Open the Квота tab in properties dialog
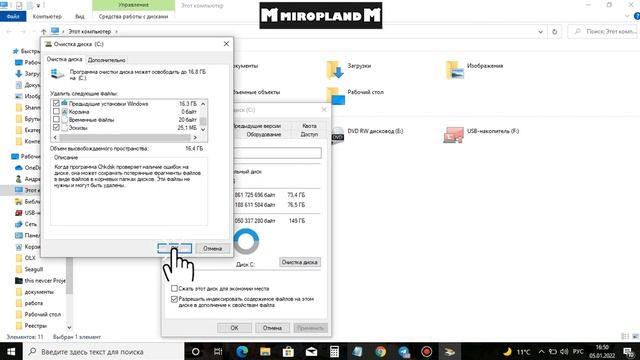The image size is (640, 360). click(309, 126)
